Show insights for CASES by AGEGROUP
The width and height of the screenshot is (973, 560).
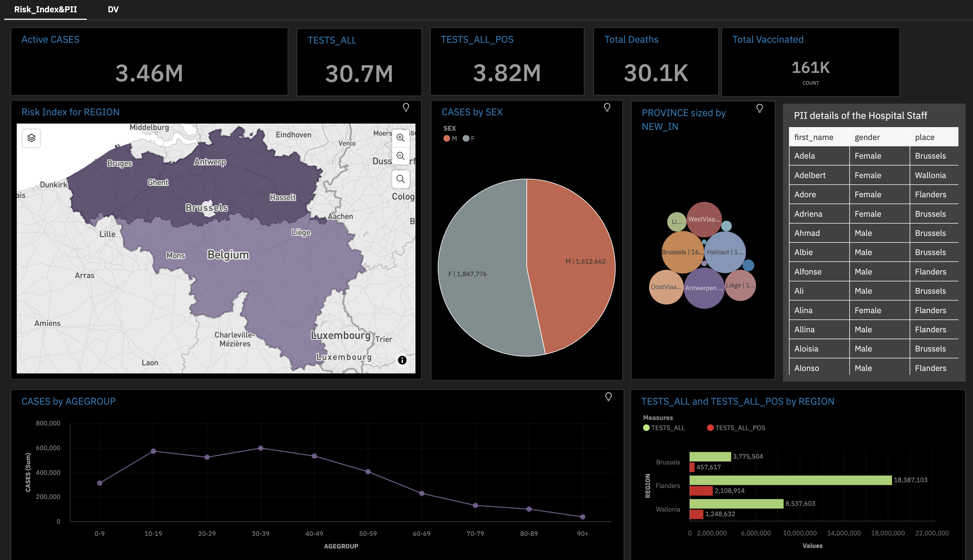tap(608, 396)
